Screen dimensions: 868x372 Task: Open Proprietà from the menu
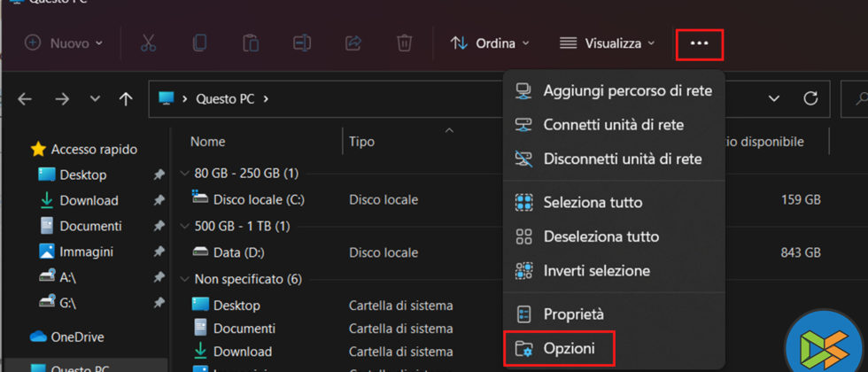[x=573, y=314]
